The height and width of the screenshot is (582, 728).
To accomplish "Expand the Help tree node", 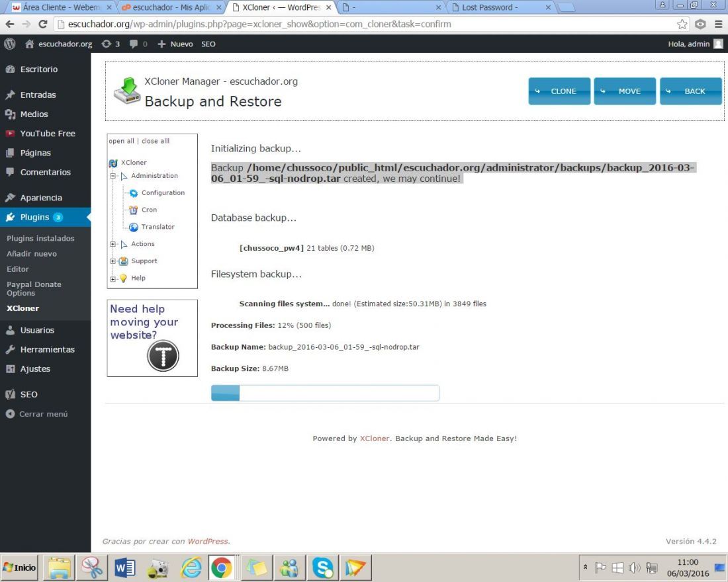I will pos(113,279).
